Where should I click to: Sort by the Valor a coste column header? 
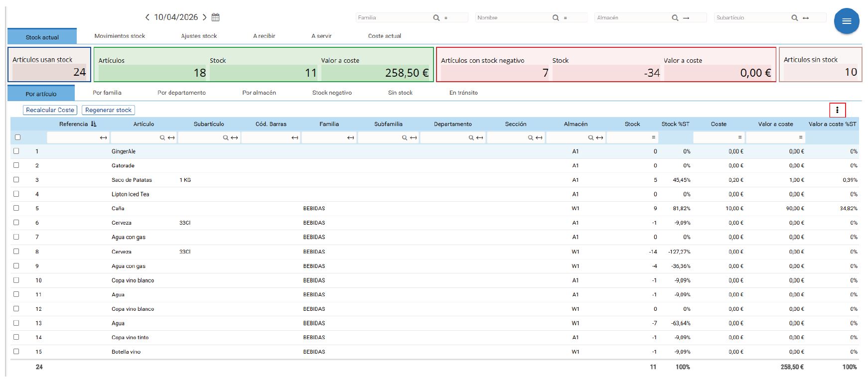tap(775, 124)
